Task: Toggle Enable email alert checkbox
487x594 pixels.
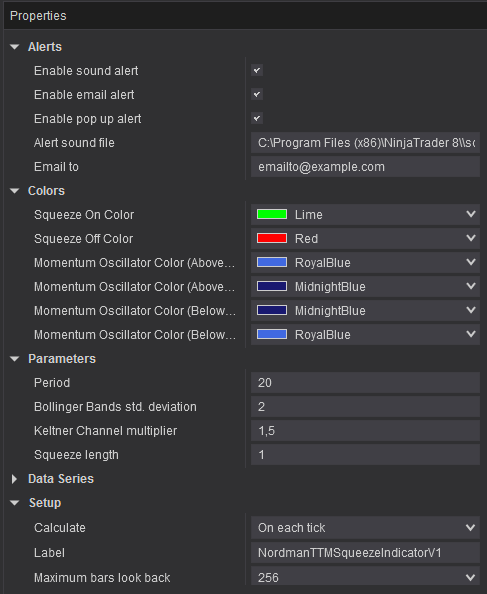Action: (257, 94)
